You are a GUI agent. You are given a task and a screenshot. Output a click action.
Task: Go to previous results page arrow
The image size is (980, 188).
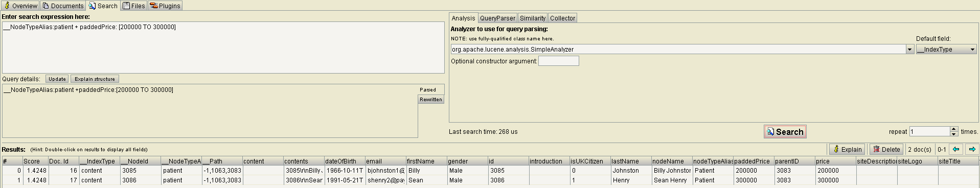(956, 149)
